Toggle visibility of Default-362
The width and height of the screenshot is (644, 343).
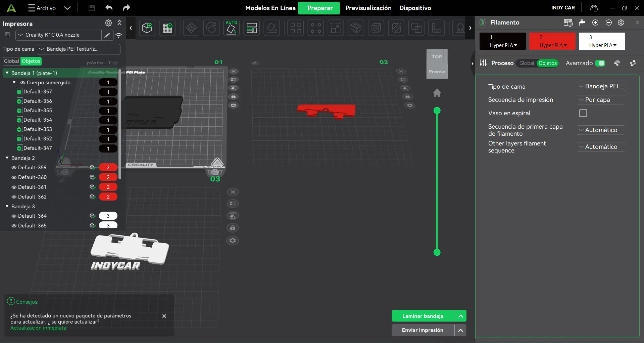click(x=14, y=197)
